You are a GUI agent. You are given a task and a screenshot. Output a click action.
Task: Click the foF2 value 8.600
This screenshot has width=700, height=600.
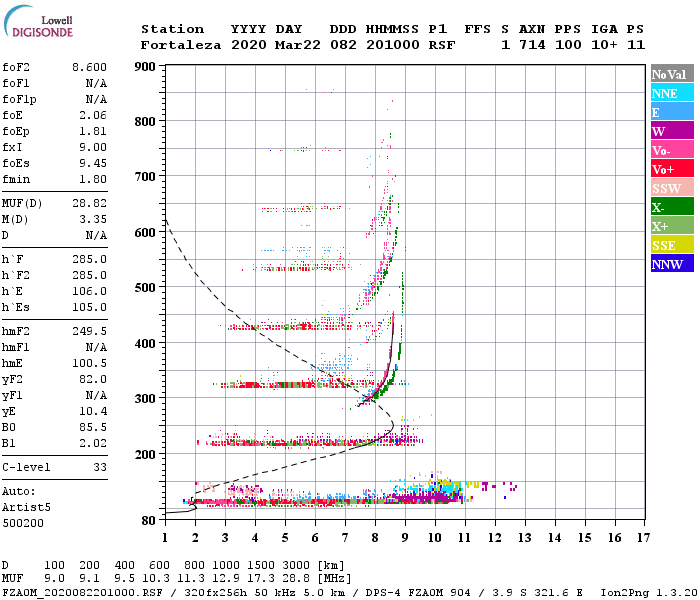click(x=89, y=67)
